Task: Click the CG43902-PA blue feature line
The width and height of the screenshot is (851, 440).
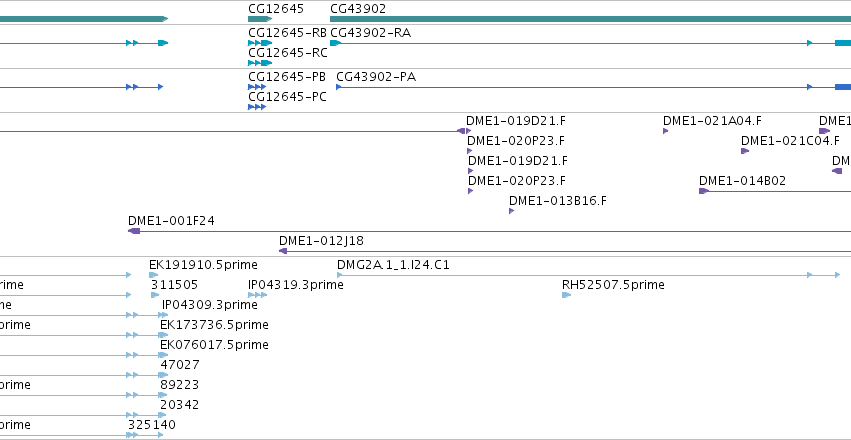Action: pos(594,87)
